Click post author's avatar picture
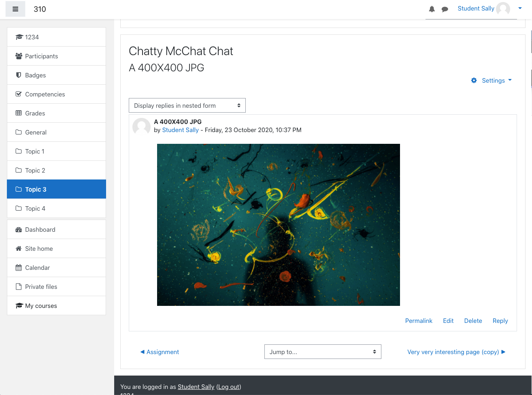This screenshot has width=532, height=395. pyautogui.click(x=141, y=127)
